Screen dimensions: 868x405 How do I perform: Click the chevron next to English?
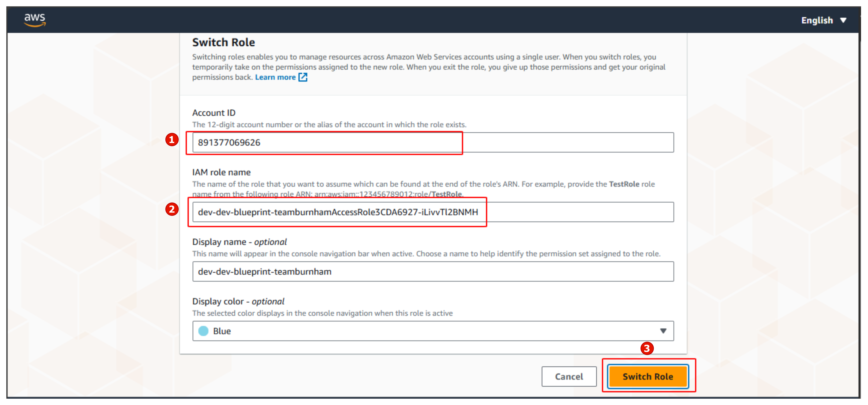(x=843, y=20)
